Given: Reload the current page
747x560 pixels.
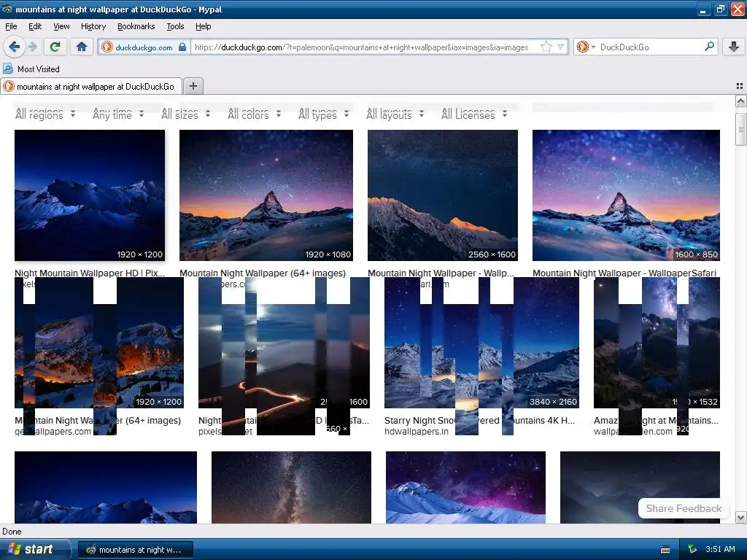Looking at the screenshot, I should pos(55,47).
